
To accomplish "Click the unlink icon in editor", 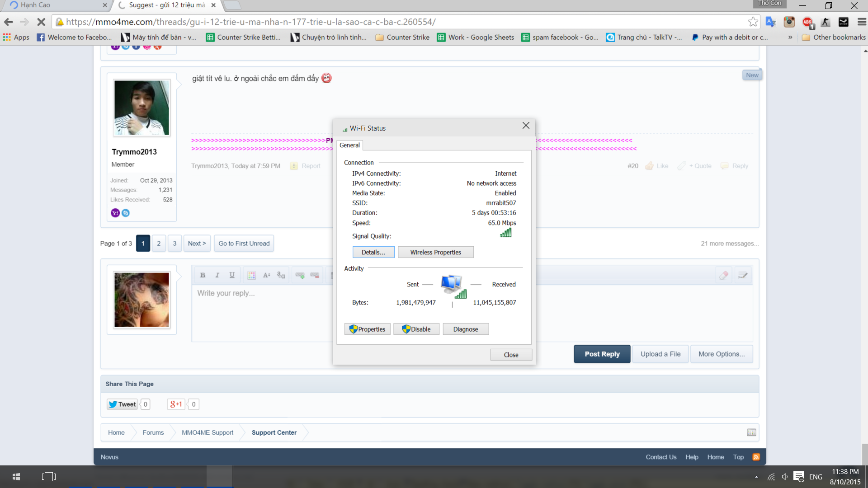I will click(x=315, y=275).
